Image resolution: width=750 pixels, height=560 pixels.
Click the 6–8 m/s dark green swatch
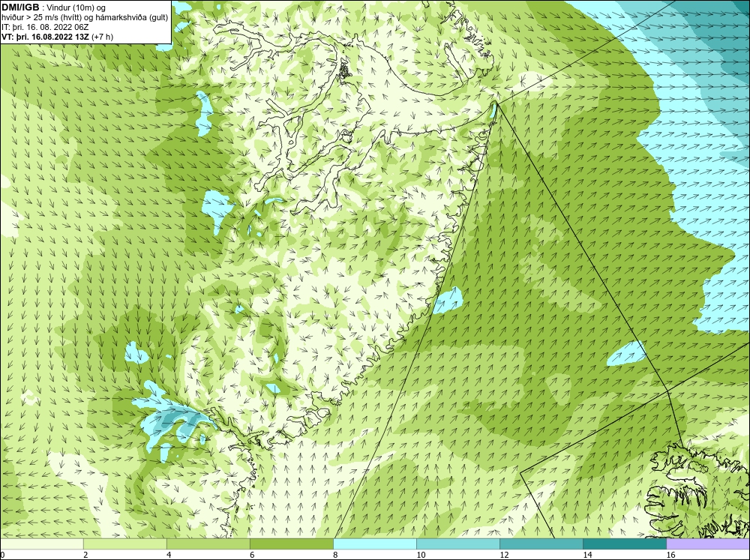(291, 544)
